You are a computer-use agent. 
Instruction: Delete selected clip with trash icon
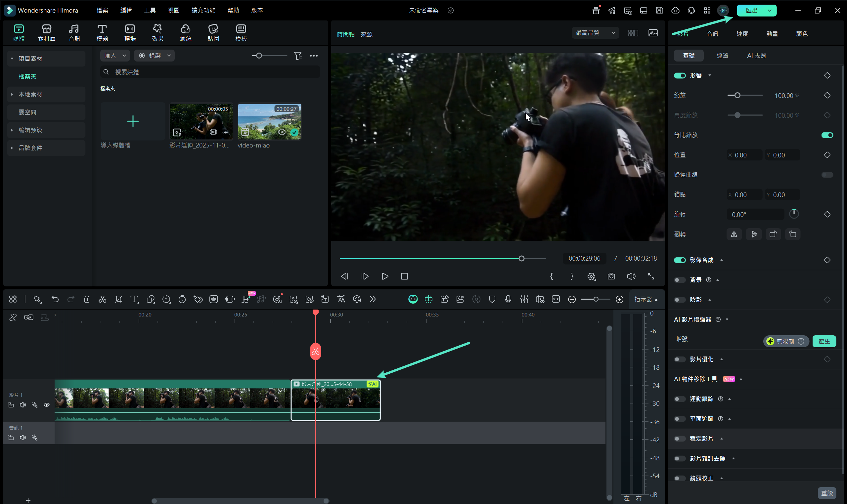87,299
